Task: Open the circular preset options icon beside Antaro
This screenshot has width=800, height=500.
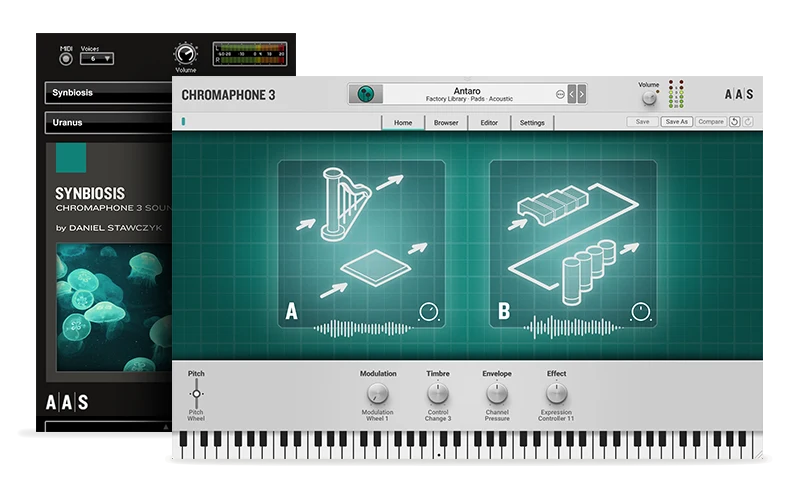Action: [560, 94]
